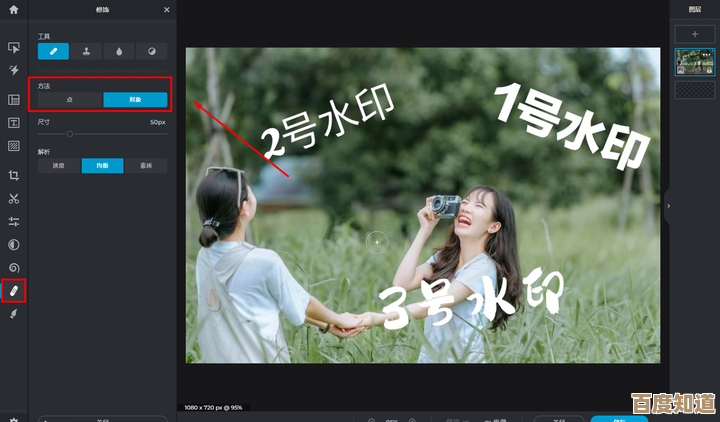Set method to 对象 (object)
The image size is (720, 422).
[135, 100]
